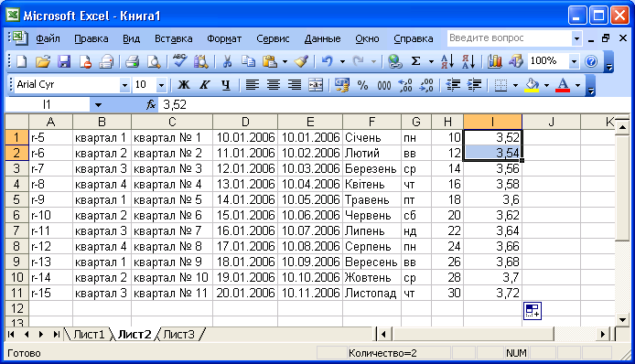Apply the 000 thousands separator format
This screenshot has width=635, height=364.
(384, 85)
